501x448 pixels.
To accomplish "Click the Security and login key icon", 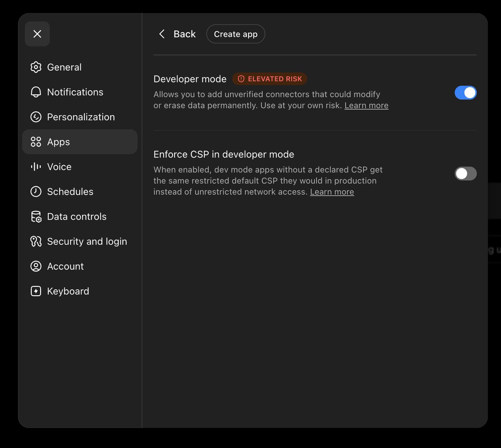I will pyautogui.click(x=36, y=241).
